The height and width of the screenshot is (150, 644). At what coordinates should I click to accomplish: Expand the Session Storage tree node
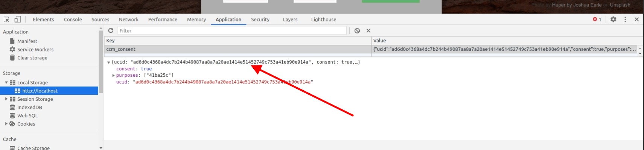tap(6, 99)
